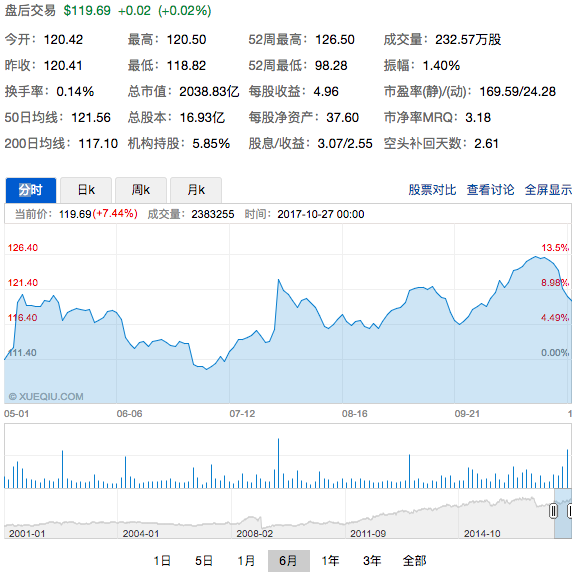Choose the 1年 time range

(x=331, y=560)
